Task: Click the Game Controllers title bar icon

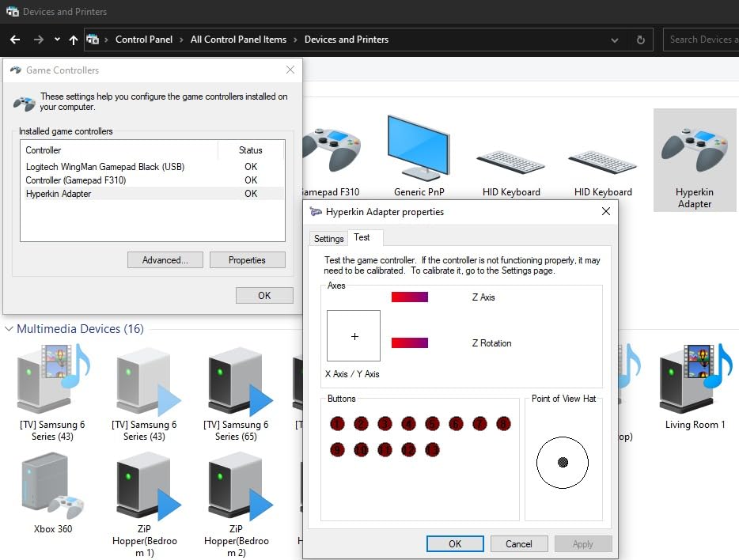Action: point(16,70)
